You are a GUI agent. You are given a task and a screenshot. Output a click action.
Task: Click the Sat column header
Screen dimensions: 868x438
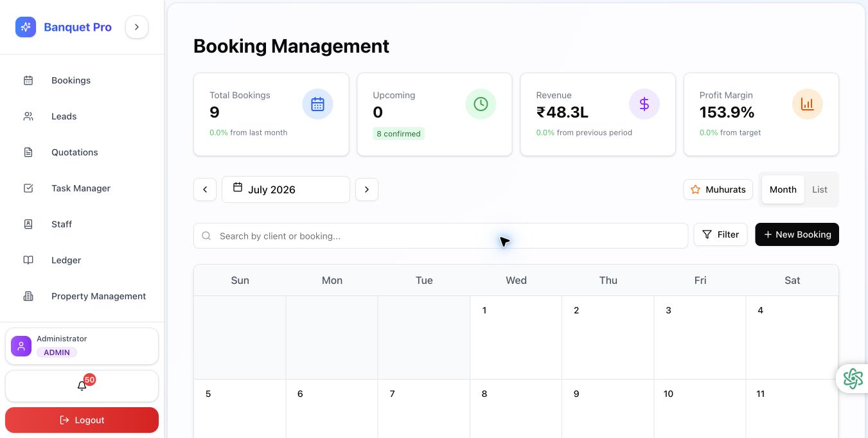point(792,280)
